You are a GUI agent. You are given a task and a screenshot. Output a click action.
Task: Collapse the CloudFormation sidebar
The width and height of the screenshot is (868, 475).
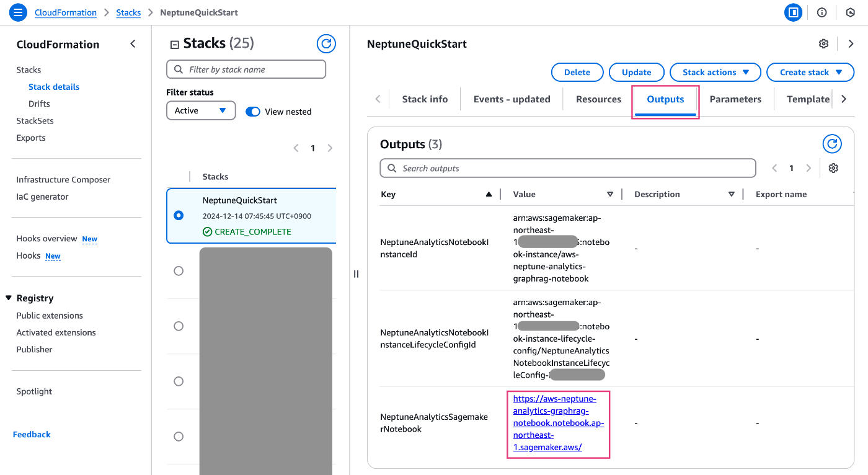pyautogui.click(x=133, y=44)
